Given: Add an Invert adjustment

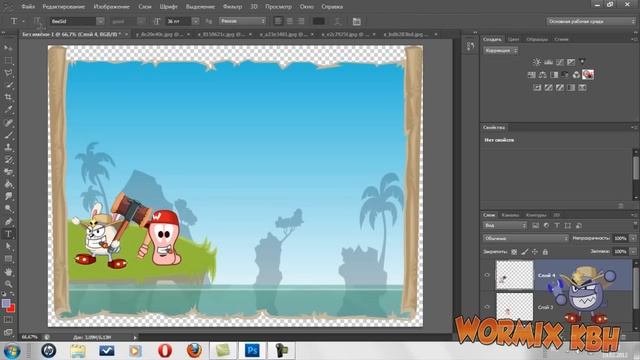Looking at the screenshot, I should click(x=537, y=87).
